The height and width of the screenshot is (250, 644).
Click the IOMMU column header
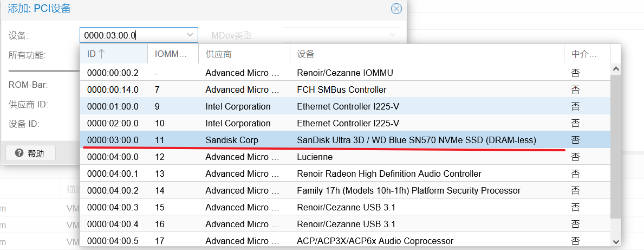click(171, 54)
